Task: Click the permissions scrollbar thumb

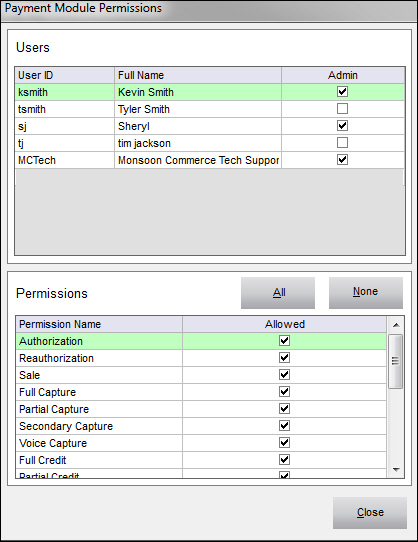Action: coord(396,361)
